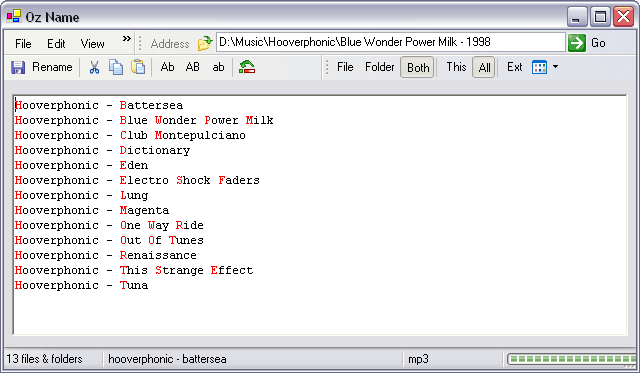Click line 'Hooverphonic - One Way Ride'
This screenshot has width=640, height=373.
pos(109,225)
